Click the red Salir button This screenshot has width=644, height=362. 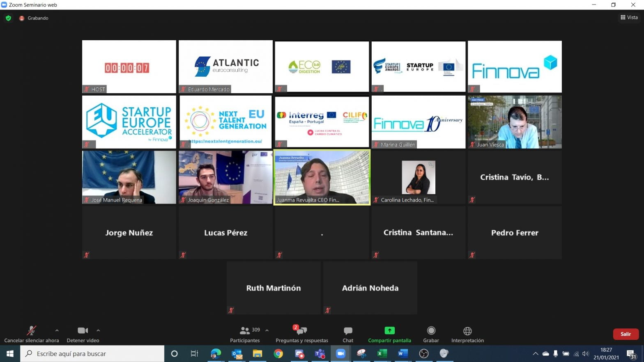(626, 334)
